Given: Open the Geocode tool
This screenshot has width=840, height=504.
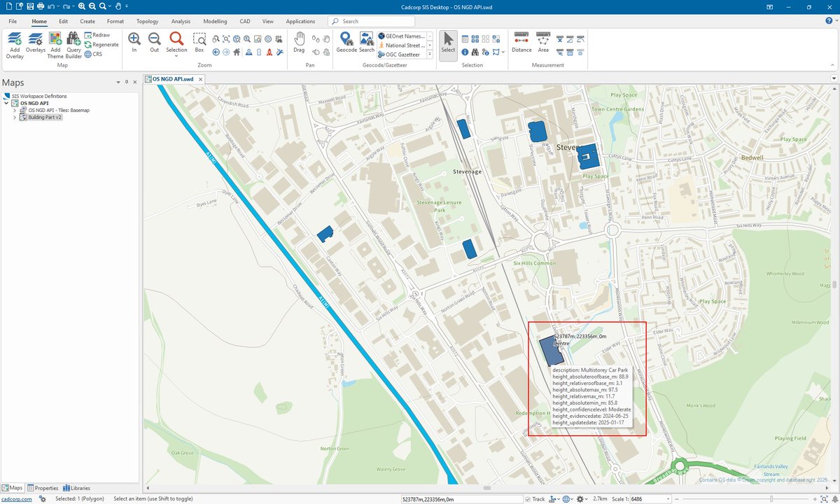Looking at the screenshot, I should tap(346, 42).
